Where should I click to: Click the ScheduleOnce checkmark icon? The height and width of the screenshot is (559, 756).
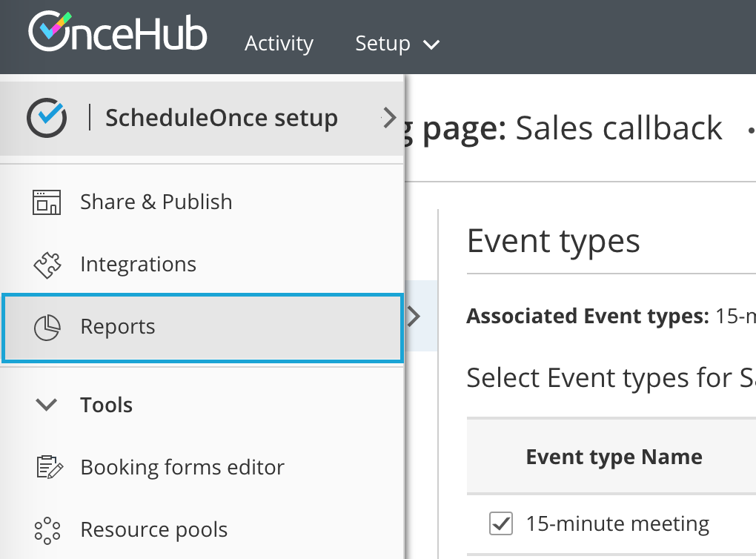pos(47,117)
